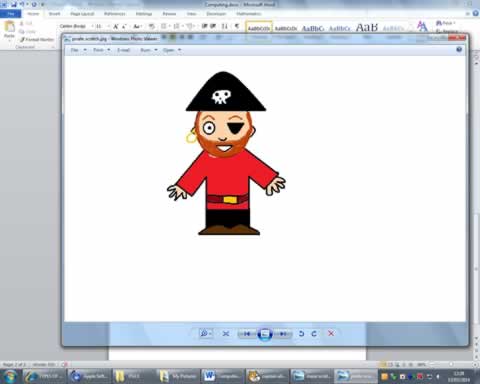Click the Windows Start button
Viewport: 480px width, 384px height.
(x=10, y=376)
